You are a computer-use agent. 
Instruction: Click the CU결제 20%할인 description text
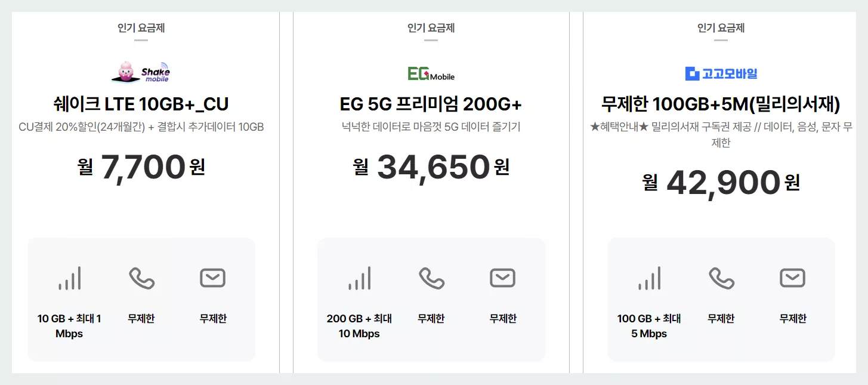141,127
